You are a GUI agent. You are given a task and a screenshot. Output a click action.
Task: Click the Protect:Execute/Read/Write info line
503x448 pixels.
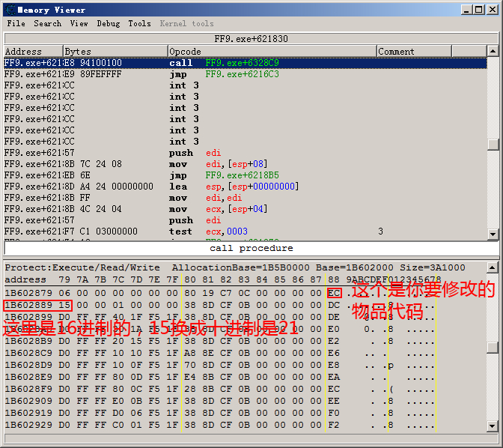235,267
